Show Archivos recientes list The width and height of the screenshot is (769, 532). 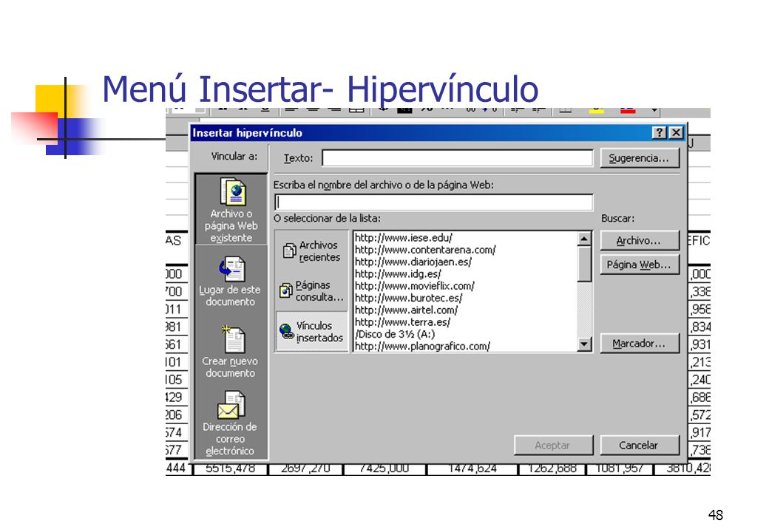pyautogui.click(x=312, y=250)
